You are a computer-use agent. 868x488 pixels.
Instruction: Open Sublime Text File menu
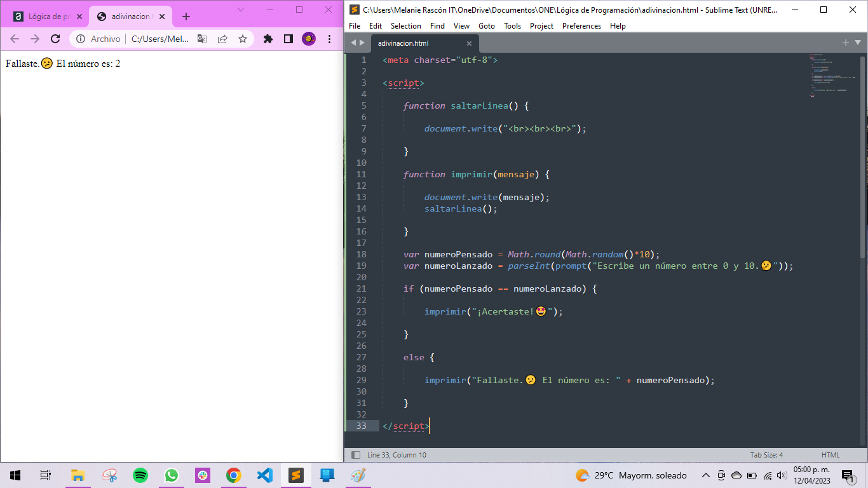coord(355,26)
